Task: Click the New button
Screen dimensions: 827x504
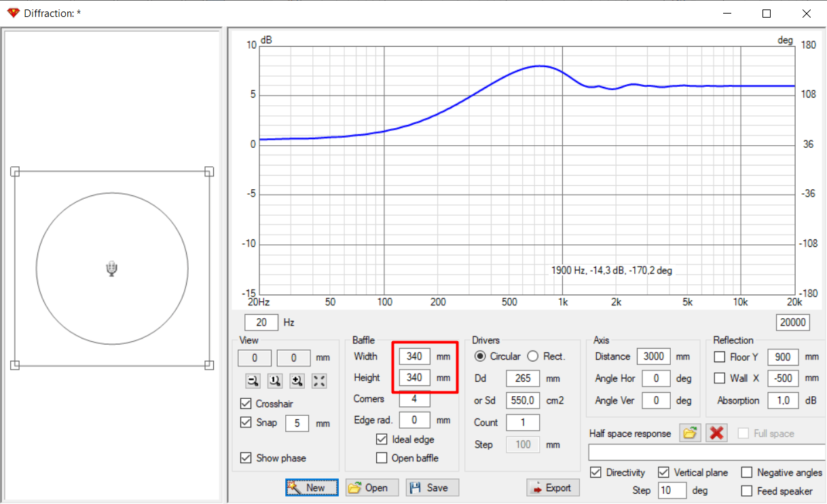Action: point(312,487)
